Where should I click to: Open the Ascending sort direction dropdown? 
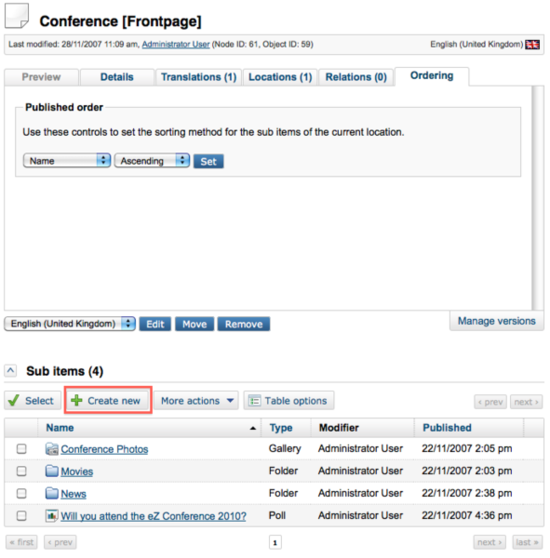[152, 160]
